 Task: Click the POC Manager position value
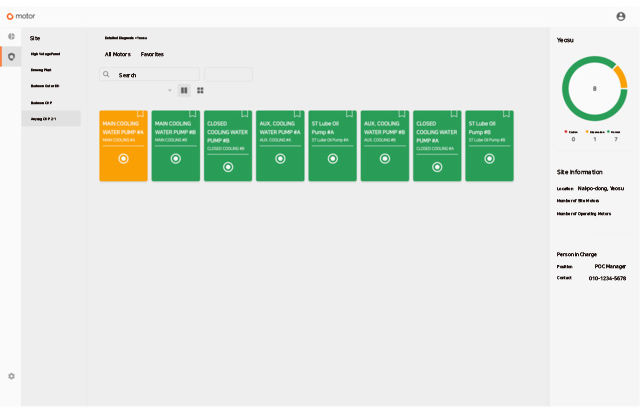click(x=610, y=266)
